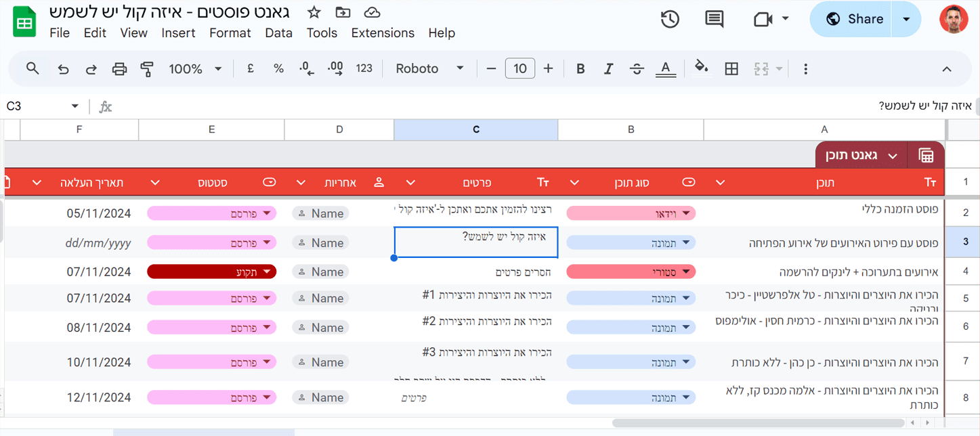Open the Format menu

tap(230, 32)
